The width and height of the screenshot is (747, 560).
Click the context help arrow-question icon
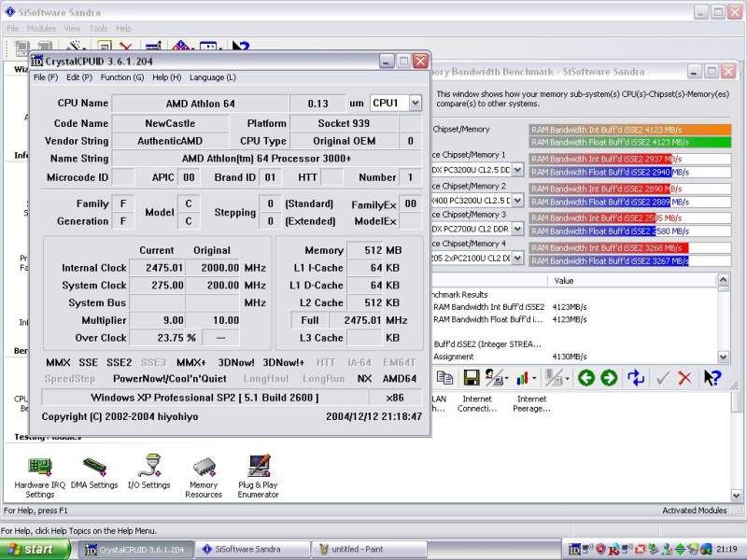pos(712,377)
